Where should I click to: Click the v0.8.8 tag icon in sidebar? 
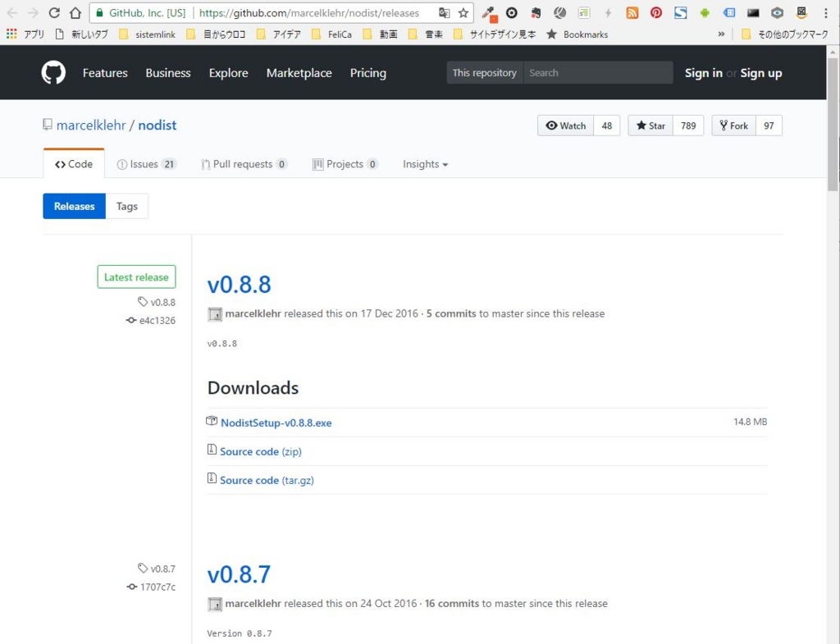pos(143,302)
